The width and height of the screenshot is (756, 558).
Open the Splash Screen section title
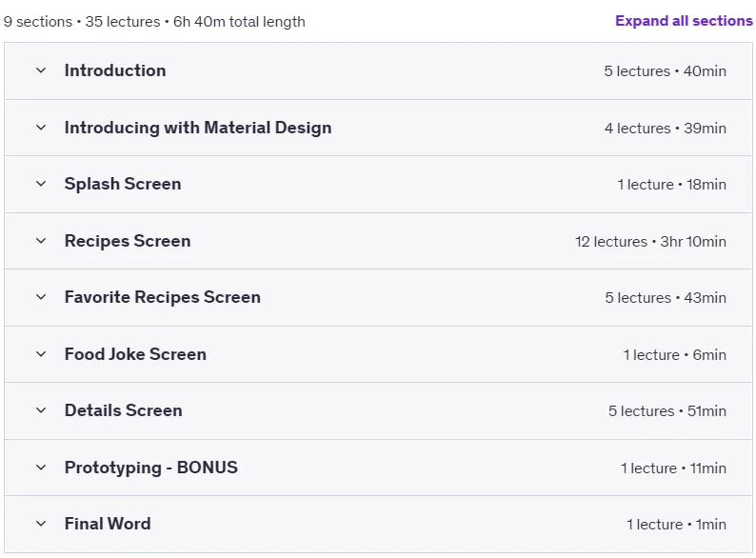123,184
